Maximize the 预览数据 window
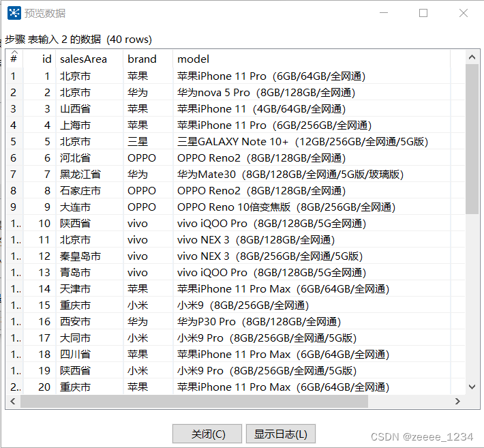 point(423,13)
